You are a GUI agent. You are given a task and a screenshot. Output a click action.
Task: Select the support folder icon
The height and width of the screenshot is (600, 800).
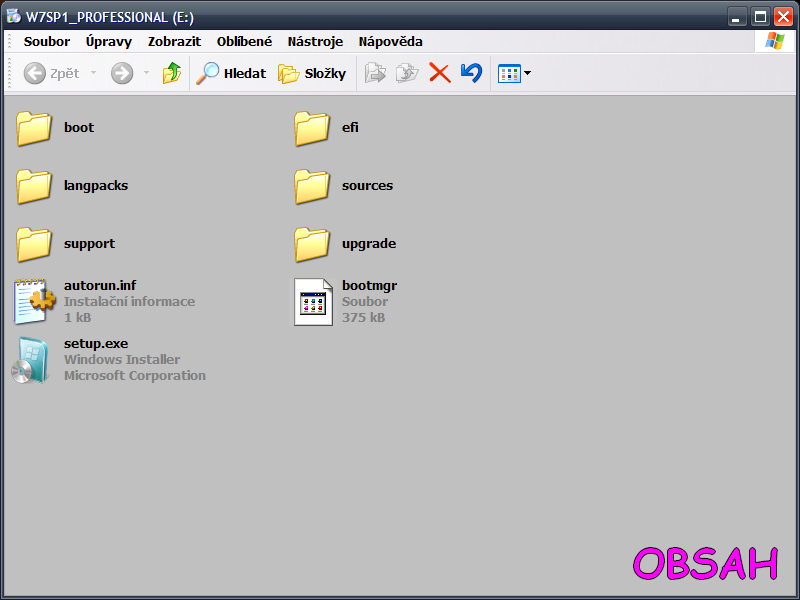coord(34,245)
